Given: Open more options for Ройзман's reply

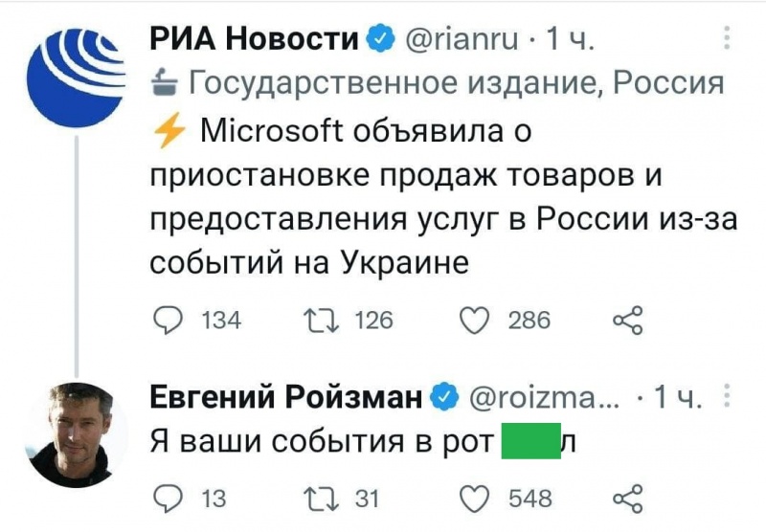Looking at the screenshot, I should [727, 395].
